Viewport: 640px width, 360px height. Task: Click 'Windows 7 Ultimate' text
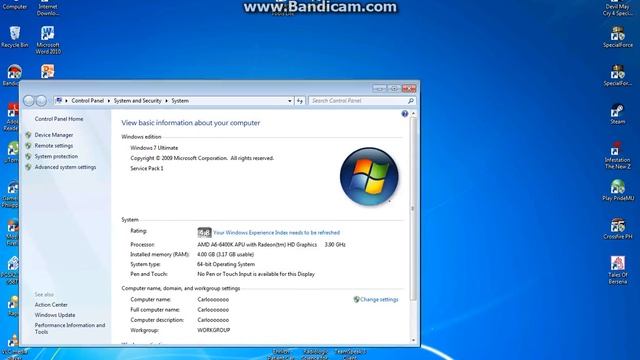pos(154,148)
